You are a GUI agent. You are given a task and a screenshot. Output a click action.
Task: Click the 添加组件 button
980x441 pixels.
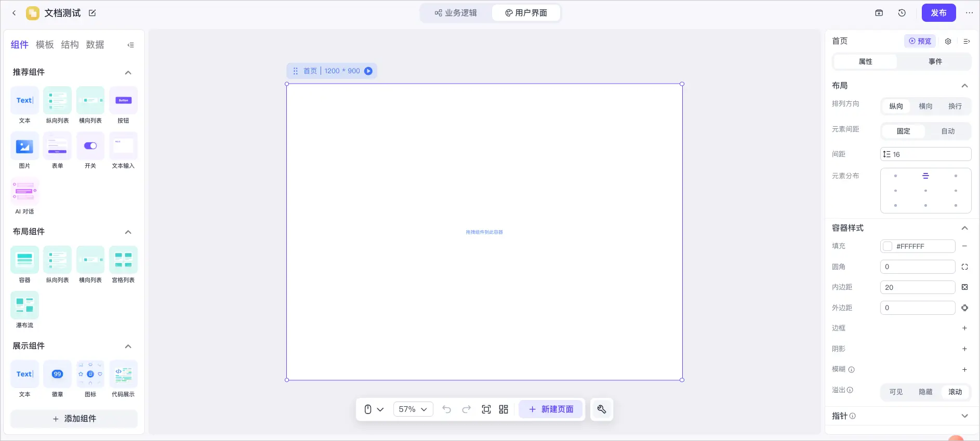pyautogui.click(x=74, y=419)
